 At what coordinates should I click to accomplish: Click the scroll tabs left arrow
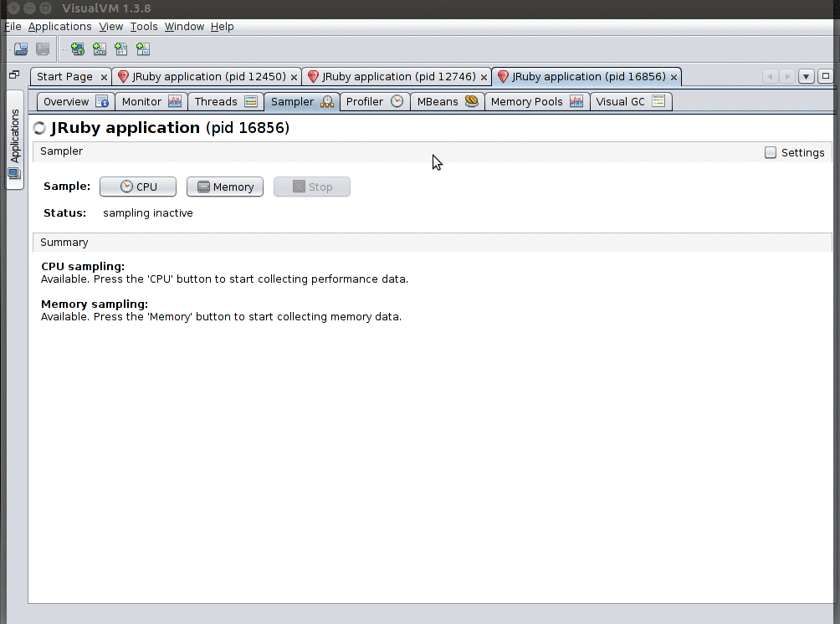(771, 77)
